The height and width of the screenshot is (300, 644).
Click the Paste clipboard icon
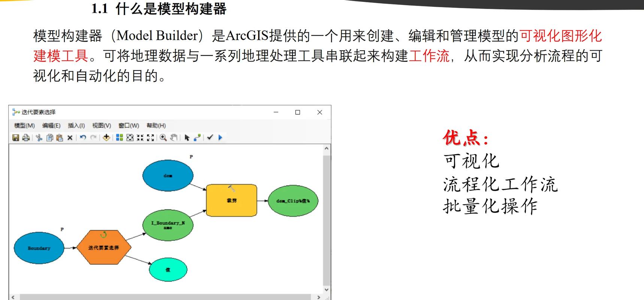tap(59, 138)
